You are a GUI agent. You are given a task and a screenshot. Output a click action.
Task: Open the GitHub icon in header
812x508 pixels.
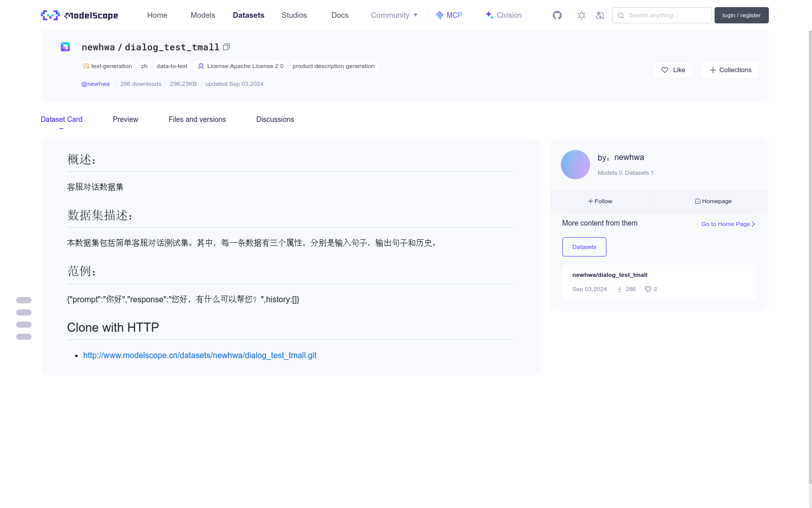point(557,15)
